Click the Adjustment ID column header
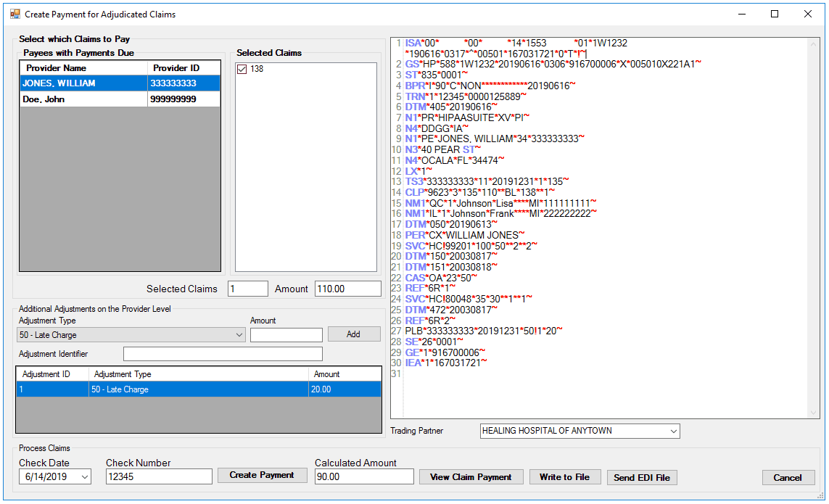 53,374
